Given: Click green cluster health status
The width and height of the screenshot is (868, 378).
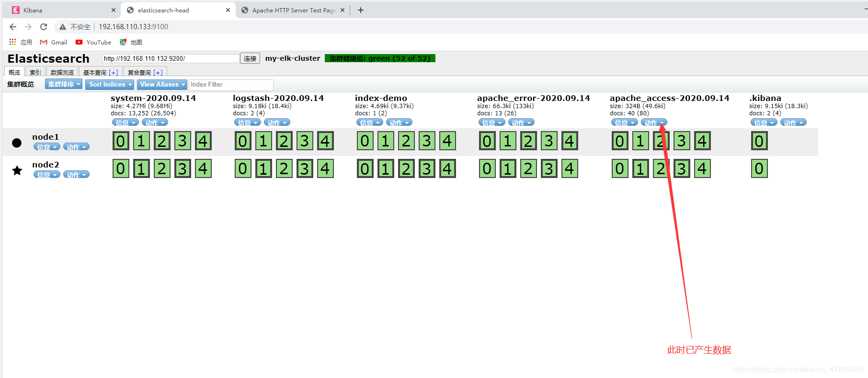Looking at the screenshot, I should 380,58.
